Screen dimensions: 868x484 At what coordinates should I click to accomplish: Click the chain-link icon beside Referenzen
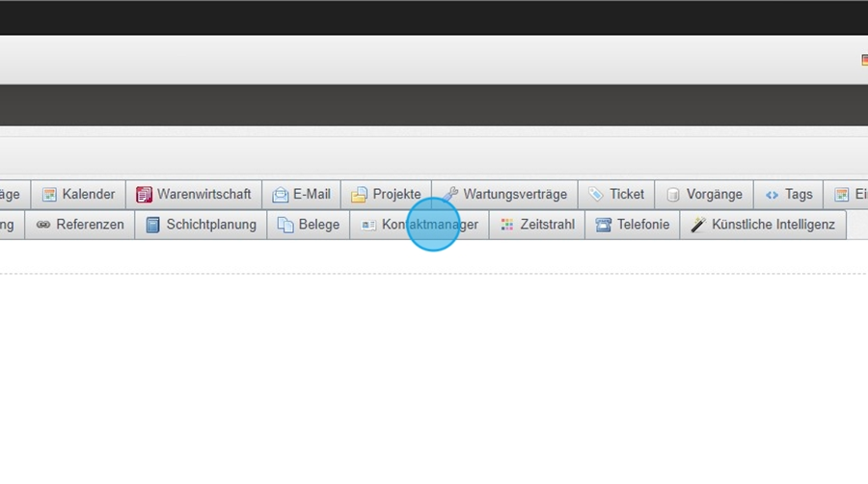[x=43, y=225]
